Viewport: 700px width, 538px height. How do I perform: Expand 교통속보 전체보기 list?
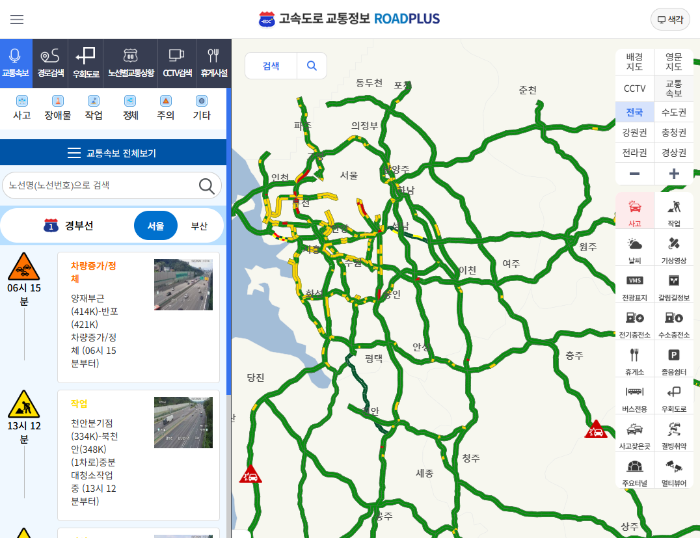(x=113, y=153)
